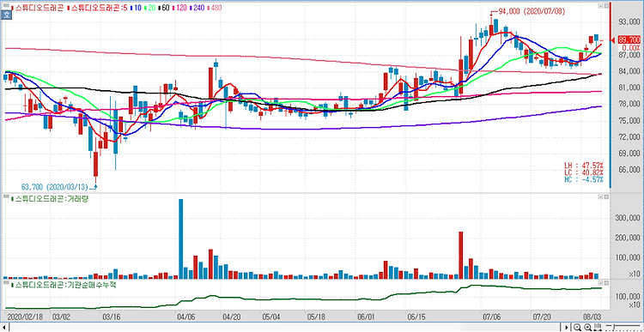This screenshot has width=644, height=332.
Task: Click the LC : 40.82% statistic
Action: 585,172
